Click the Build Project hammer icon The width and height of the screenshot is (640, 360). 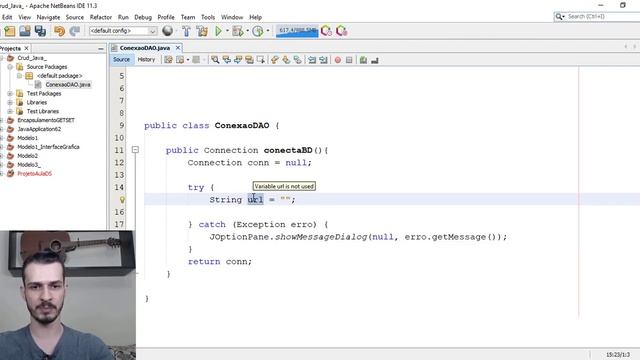[186, 31]
